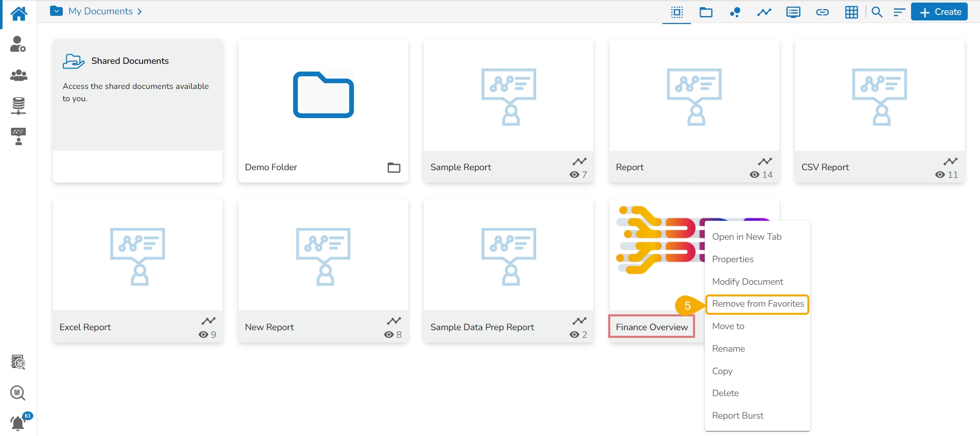Switch to grid view icon
Screen dimensions: 980x436
851,12
